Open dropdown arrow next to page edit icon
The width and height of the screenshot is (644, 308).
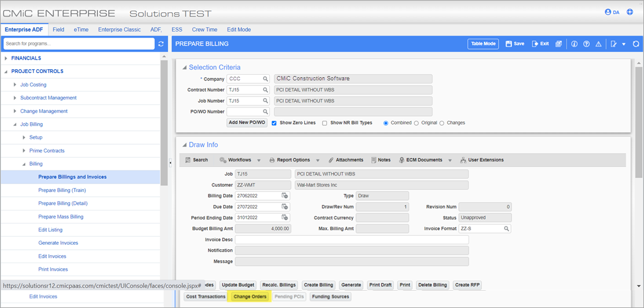click(x=624, y=44)
